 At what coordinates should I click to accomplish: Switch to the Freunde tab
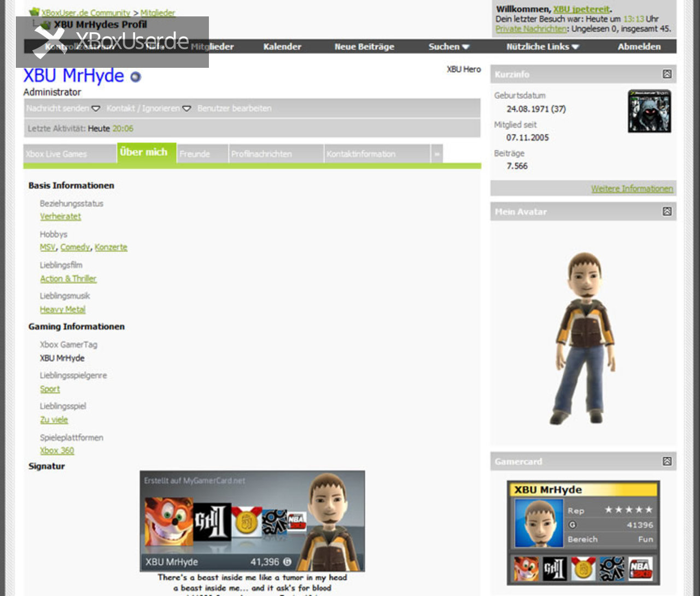pyautogui.click(x=202, y=154)
